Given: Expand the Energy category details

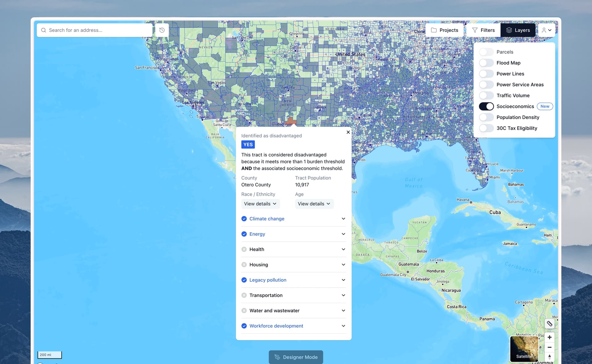Looking at the screenshot, I should [343, 234].
